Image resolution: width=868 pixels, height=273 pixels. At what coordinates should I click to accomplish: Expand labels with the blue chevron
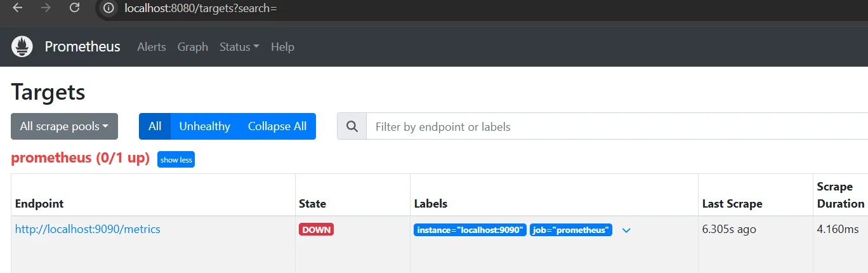626,230
